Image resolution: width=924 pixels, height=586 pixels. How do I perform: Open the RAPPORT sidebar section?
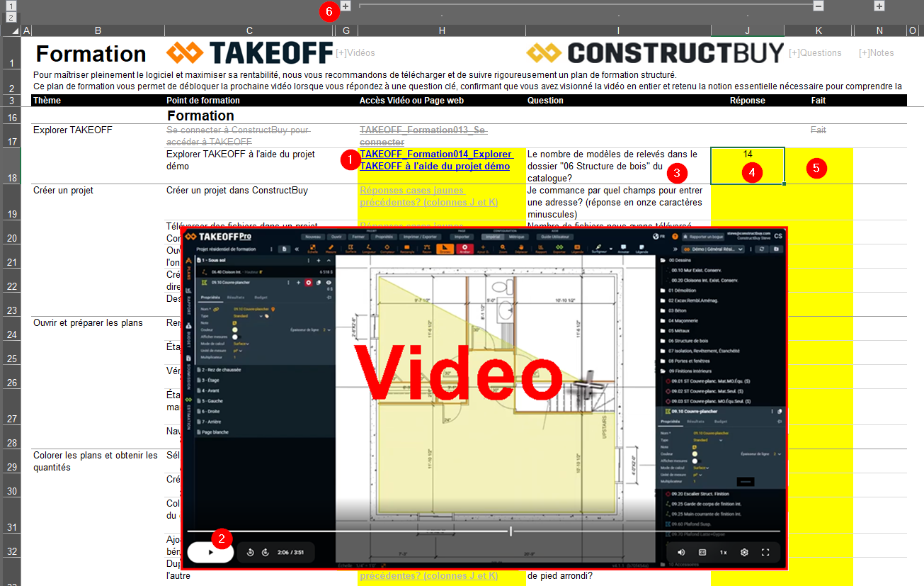pos(188,300)
